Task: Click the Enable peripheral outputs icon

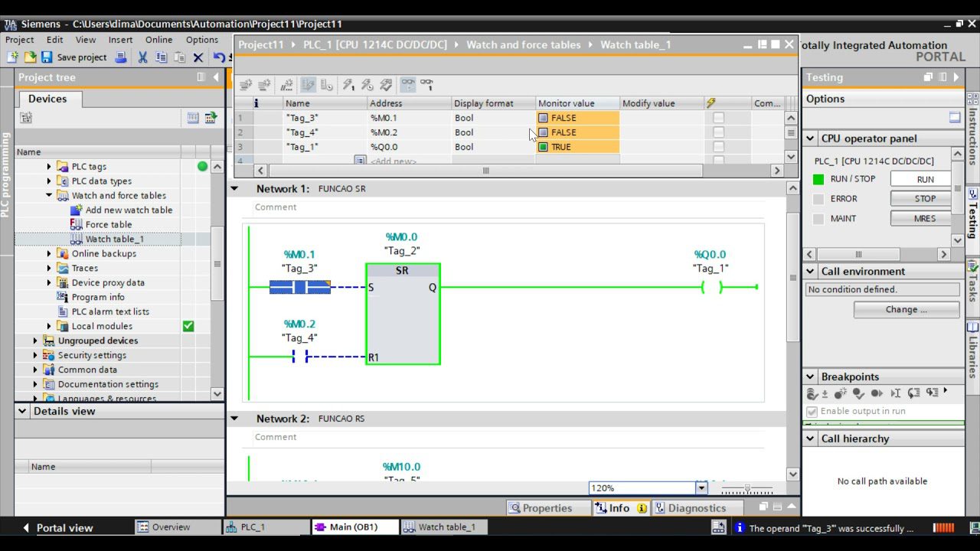Action: (x=386, y=85)
